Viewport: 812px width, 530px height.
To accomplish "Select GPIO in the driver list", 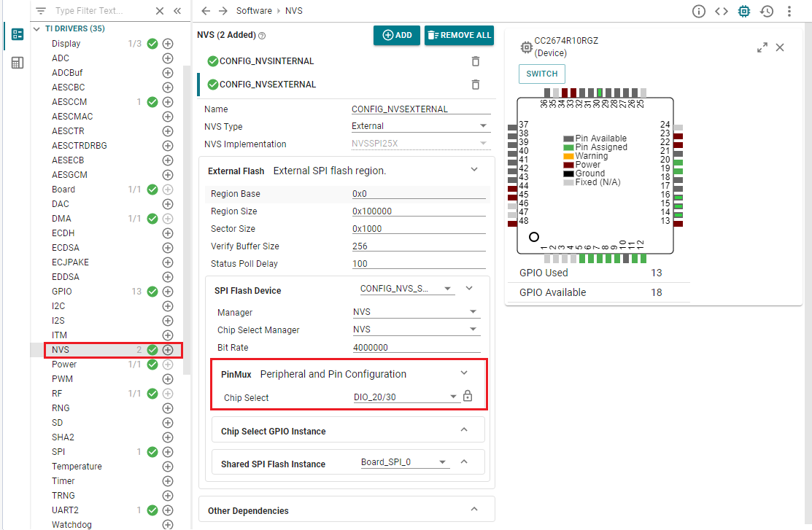I will (x=62, y=292).
